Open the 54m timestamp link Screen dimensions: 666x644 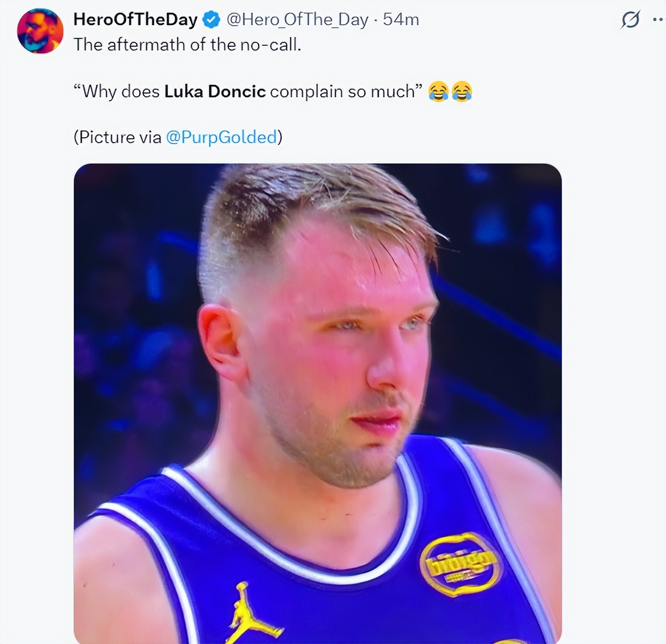coord(401,19)
